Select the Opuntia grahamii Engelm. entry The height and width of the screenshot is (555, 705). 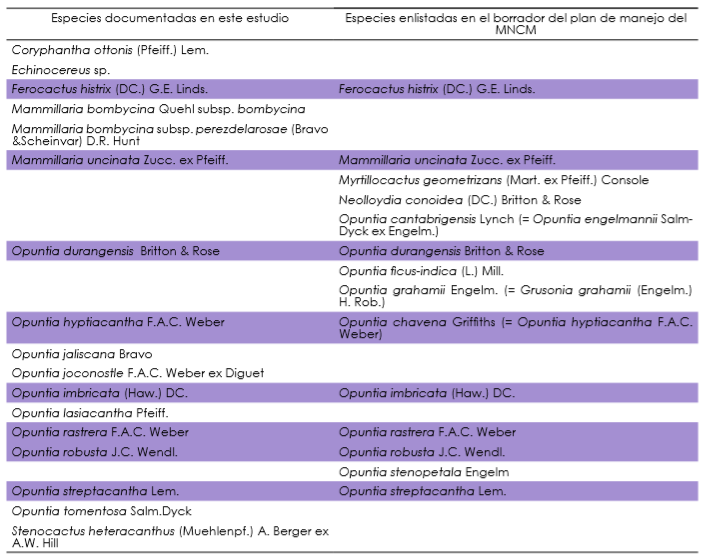pos(515,296)
